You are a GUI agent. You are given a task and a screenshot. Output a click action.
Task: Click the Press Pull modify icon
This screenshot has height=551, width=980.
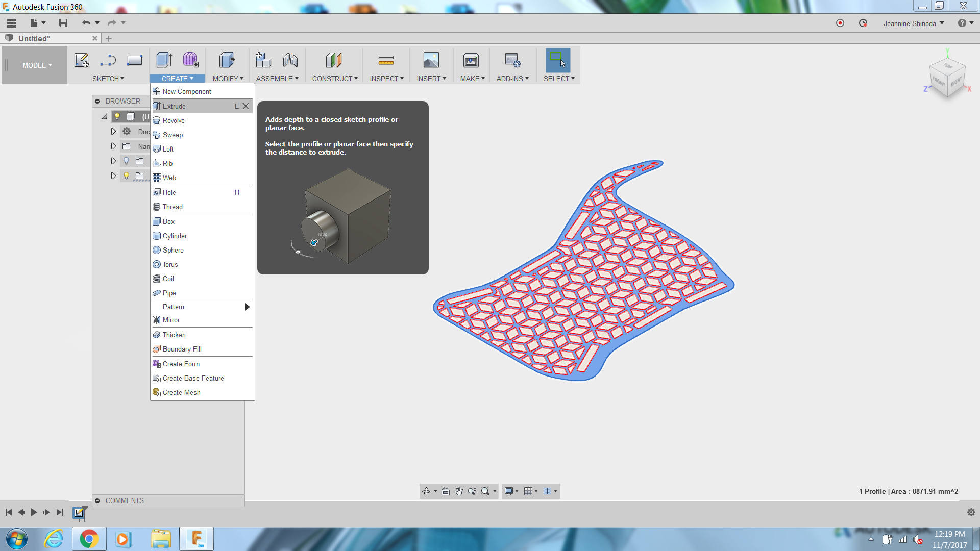227,60
